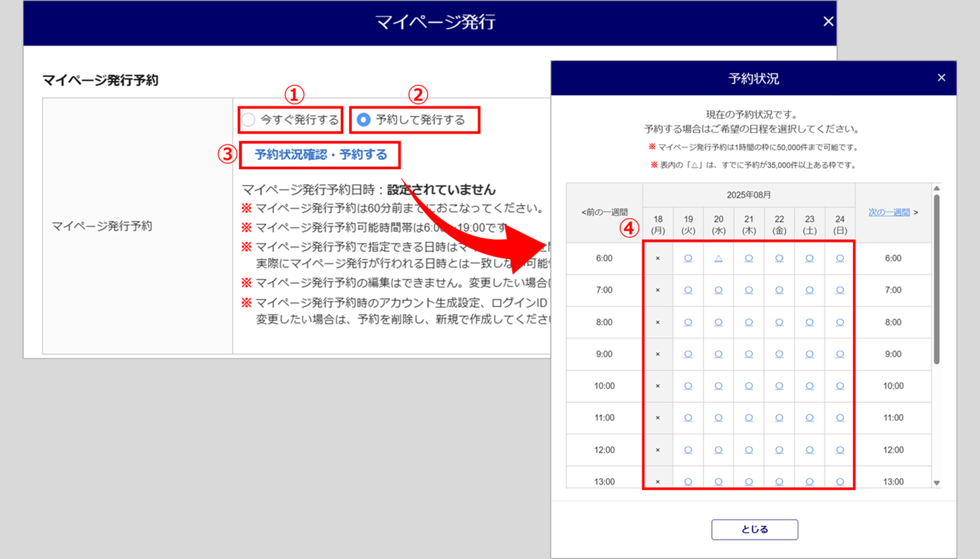Image resolution: width=980 pixels, height=559 pixels.
Task: Select the 予約して発行する radio option
Action: pos(363,120)
